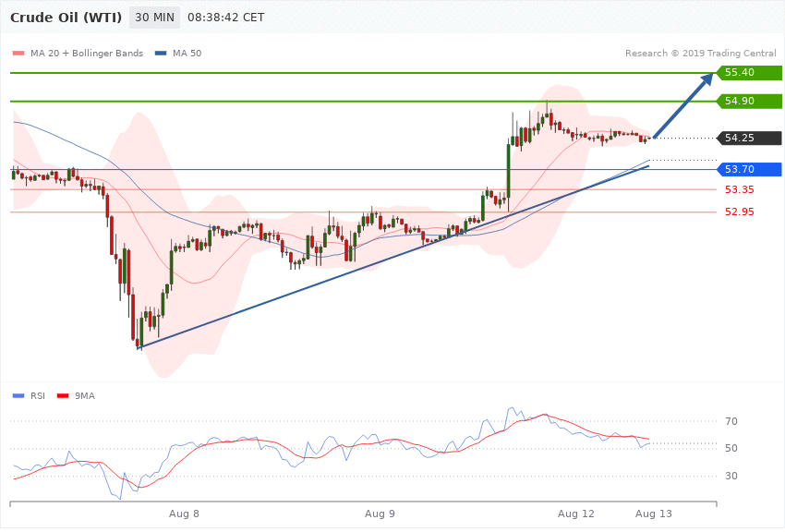Click the 9MA legend label
This screenshot has height=532, width=785.
pos(85,396)
